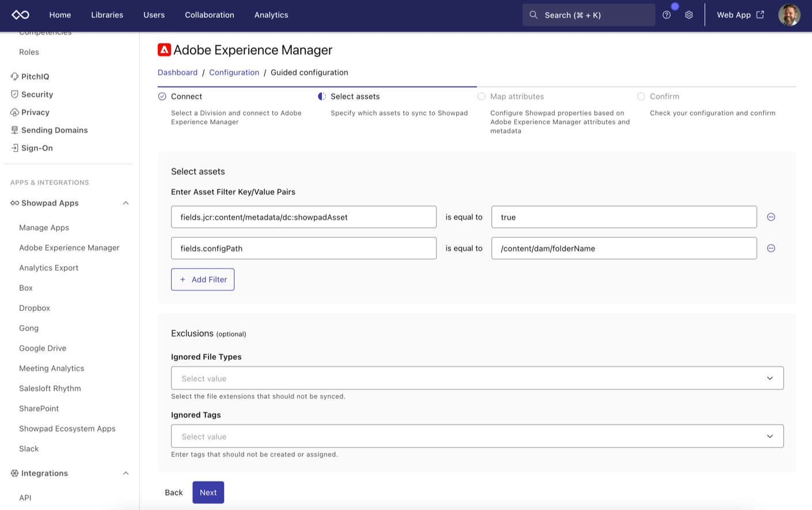The width and height of the screenshot is (812, 510).
Task: Click the Search field
Action: pyautogui.click(x=589, y=15)
